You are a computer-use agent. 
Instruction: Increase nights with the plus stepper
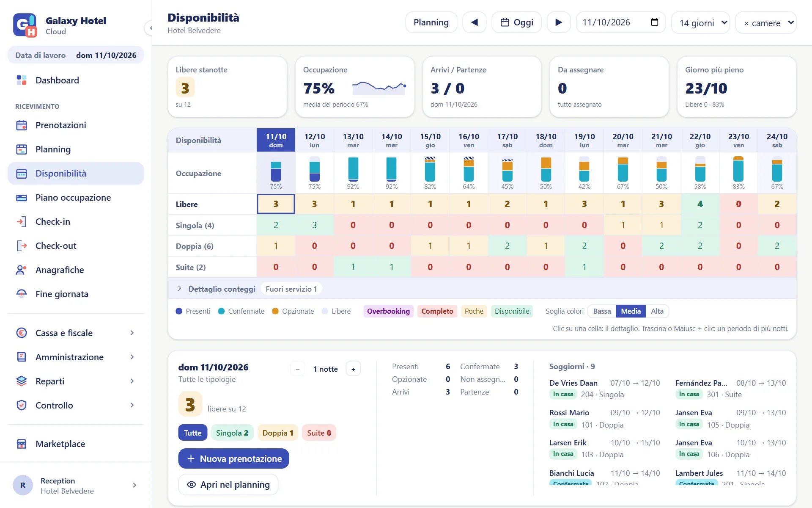point(353,369)
